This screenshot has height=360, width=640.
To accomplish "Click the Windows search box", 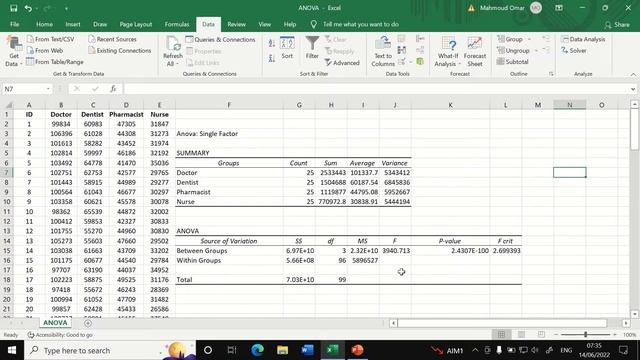I will click(x=109, y=350).
